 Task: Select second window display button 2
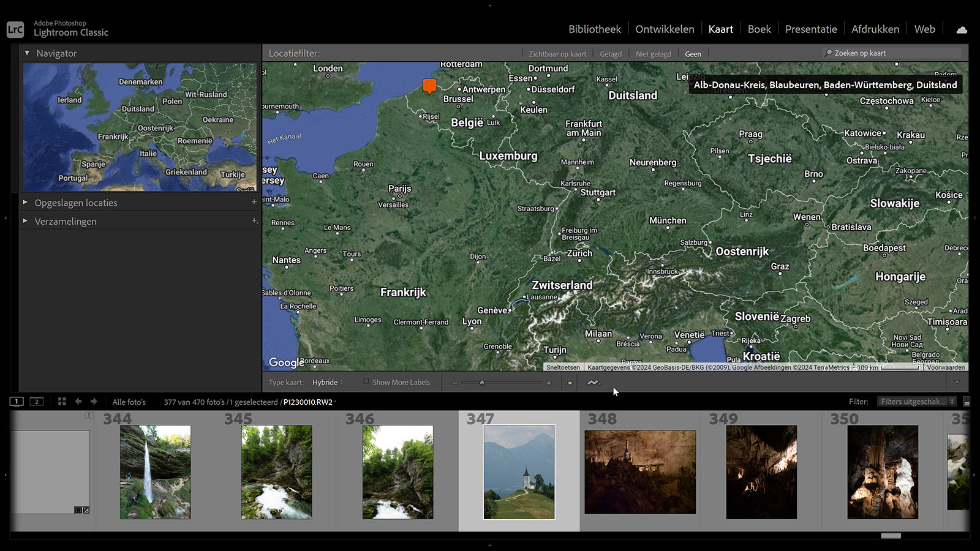(x=37, y=402)
